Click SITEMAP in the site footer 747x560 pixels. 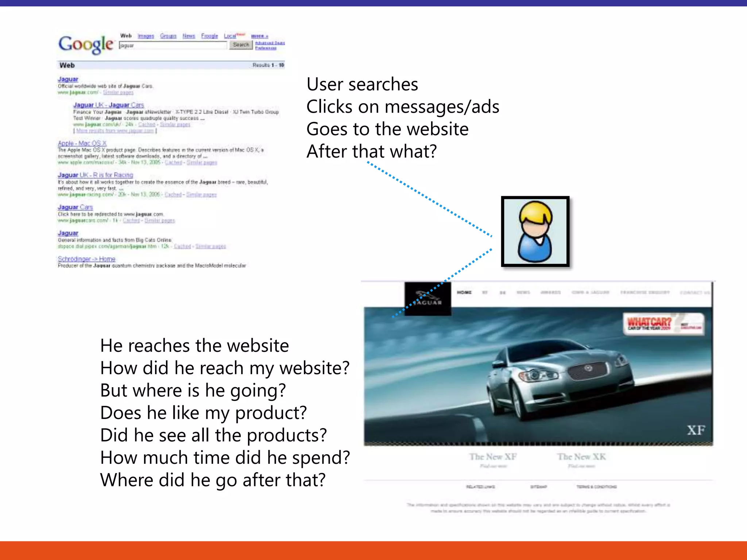pos(538,487)
